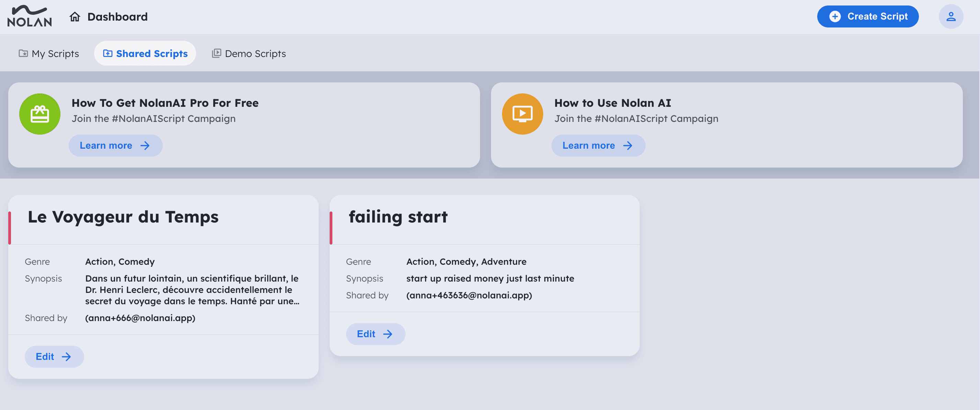Open the user profile avatar menu
Image resolution: width=980 pixels, height=410 pixels.
tap(950, 16)
